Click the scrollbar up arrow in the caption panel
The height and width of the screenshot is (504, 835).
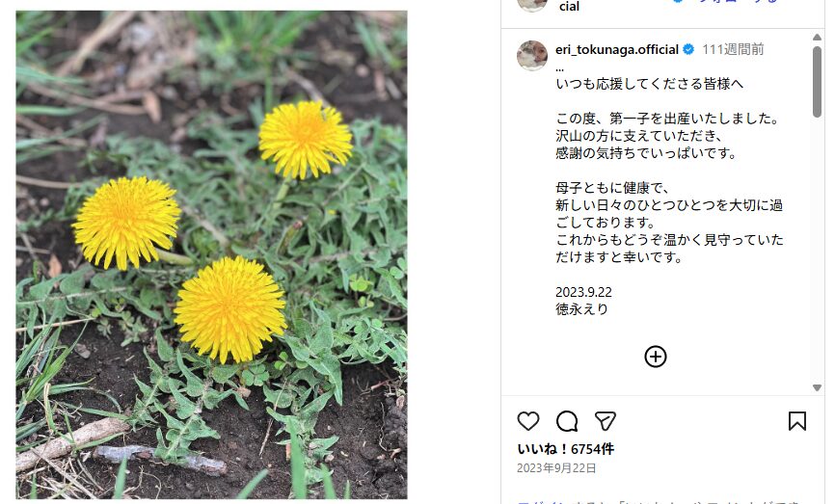tap(818, 37)
